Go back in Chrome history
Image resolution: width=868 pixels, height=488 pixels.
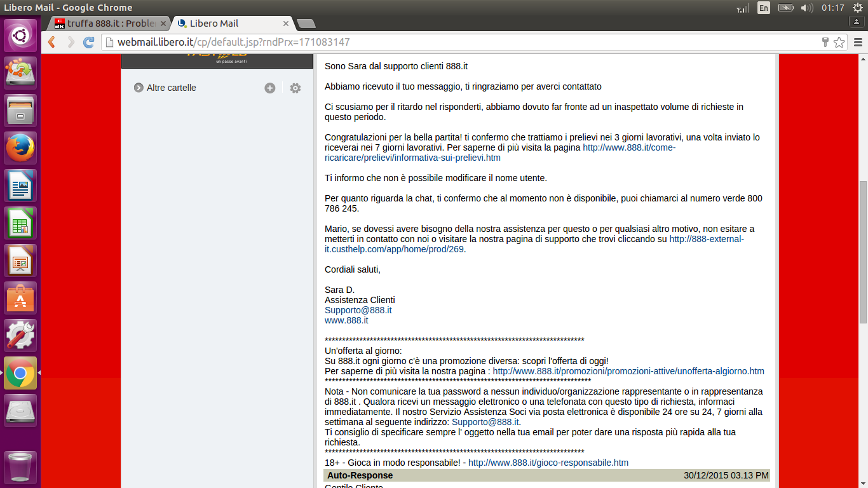[x=52, y=42]
